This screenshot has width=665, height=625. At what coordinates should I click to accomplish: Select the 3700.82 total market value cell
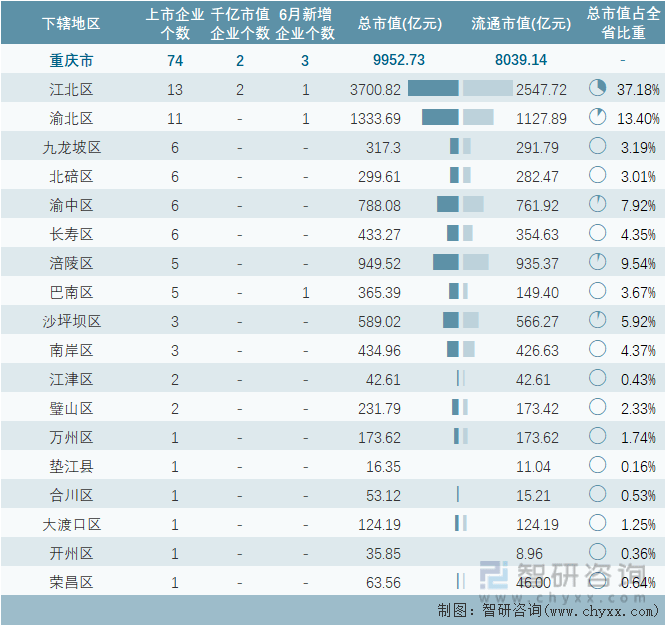coord(376,89)
